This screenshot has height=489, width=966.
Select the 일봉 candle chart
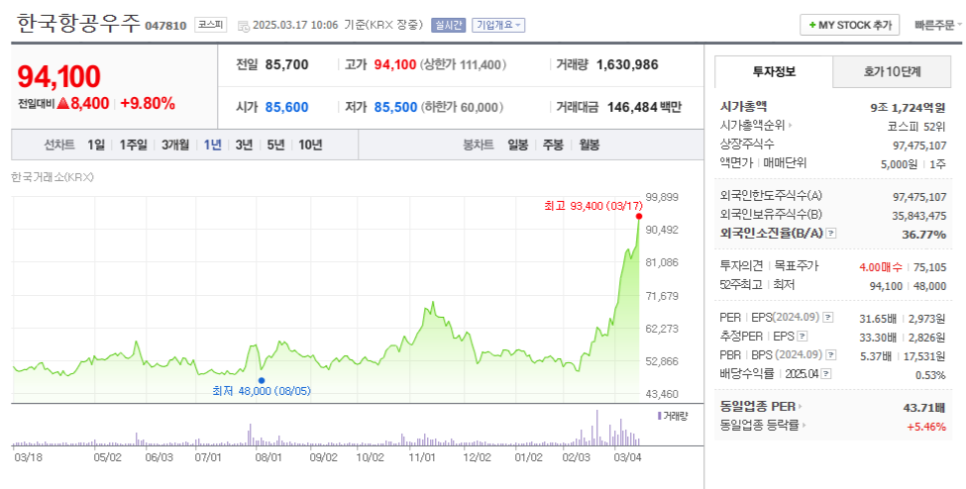518,145
